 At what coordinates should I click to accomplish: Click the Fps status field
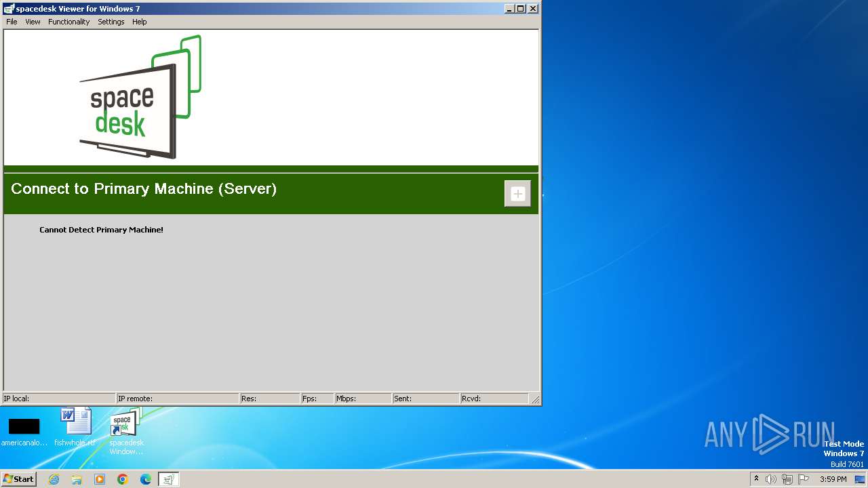click(x=317, y=399)
